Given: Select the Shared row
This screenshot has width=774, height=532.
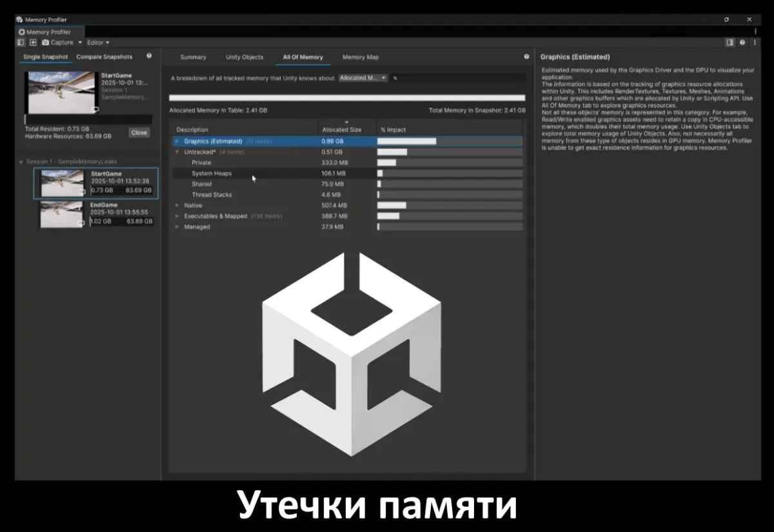Looking at the screenshot, I should click(347, 184).
